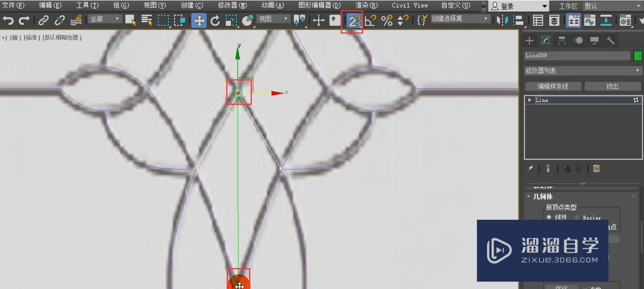Viewport: 644px width, 289px height.
Task: Activate the Unlink Selection tool
Action: (x=60, y=20)
